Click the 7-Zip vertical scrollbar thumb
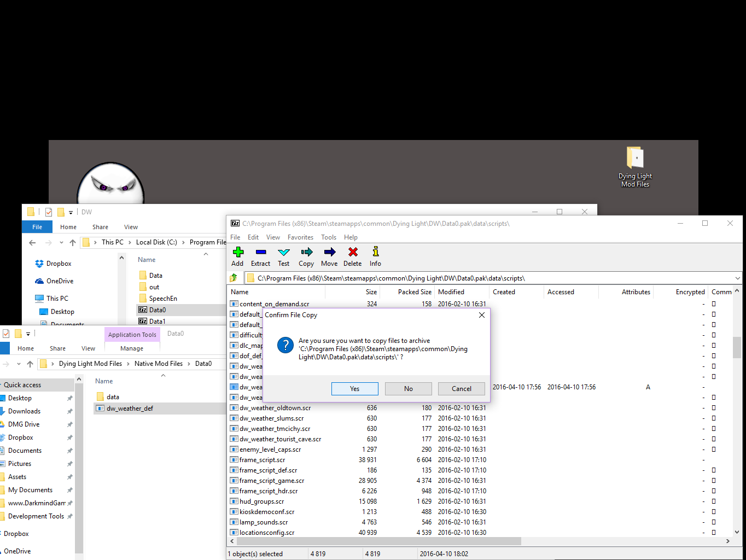Viewport: 746px width, 560px height. [x=737, y=347]
